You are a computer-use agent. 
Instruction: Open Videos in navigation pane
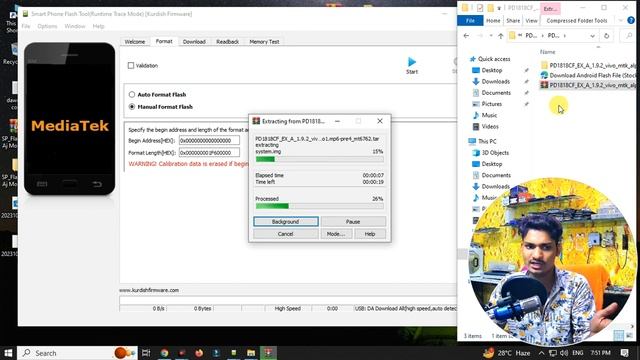(x=490, y=127)
